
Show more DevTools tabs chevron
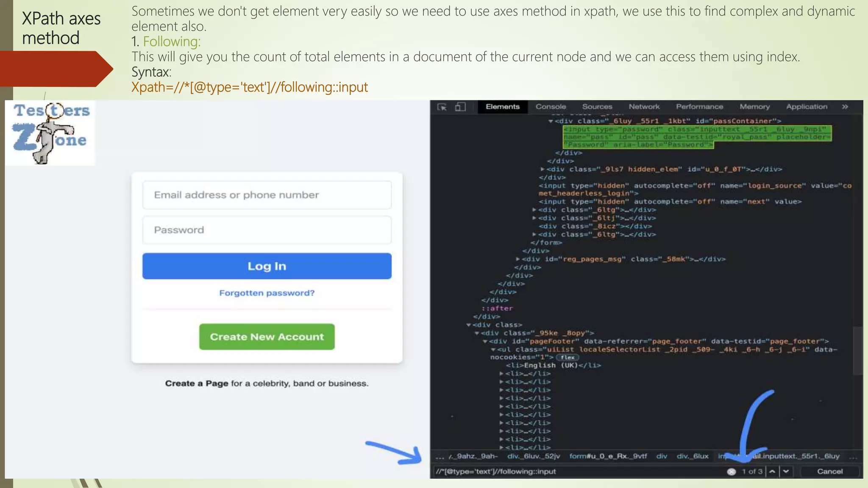coord(845,107)
